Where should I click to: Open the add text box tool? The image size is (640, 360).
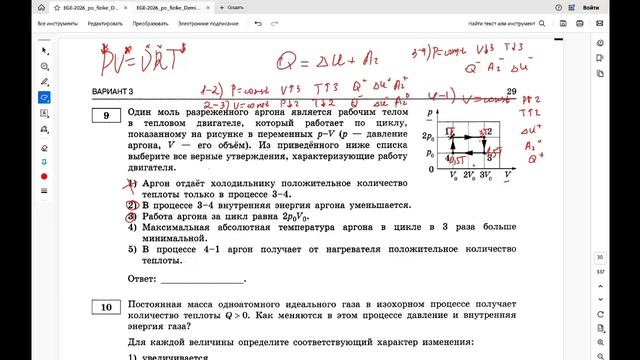pyautogui.click(x=44, y=113)
